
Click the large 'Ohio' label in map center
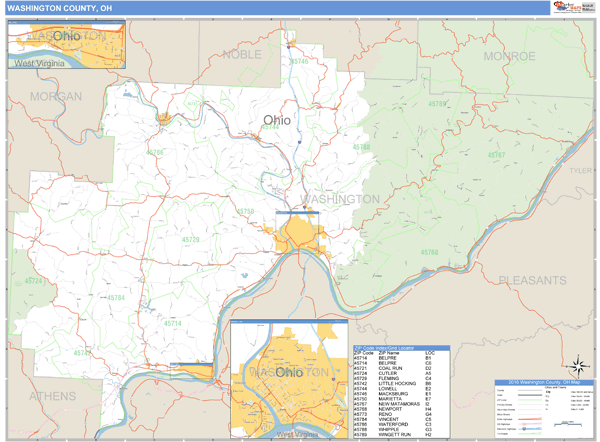click(x=277, y=120)
